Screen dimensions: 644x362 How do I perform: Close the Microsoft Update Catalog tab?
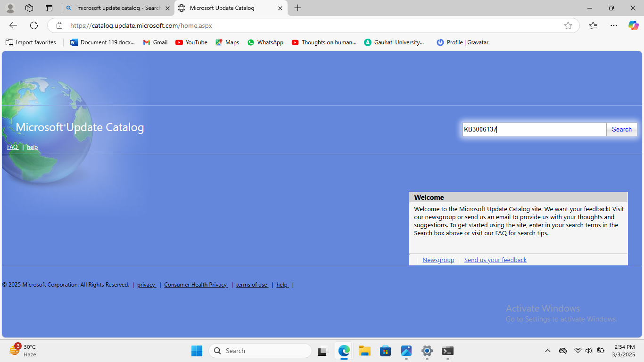coord(280,8)
